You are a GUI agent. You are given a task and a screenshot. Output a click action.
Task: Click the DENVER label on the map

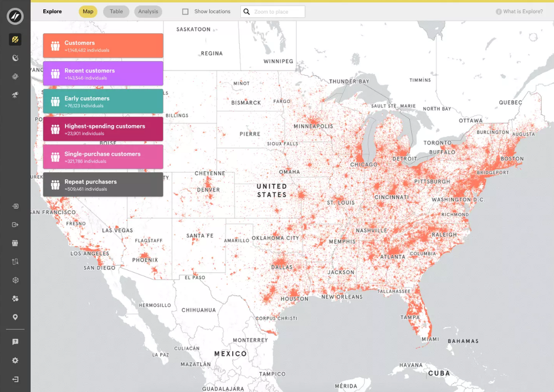(x=208, y=190)
